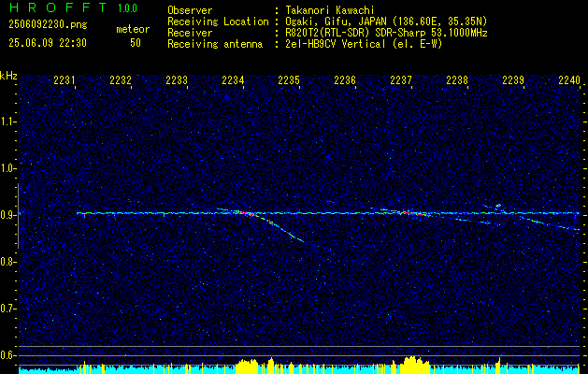Click the small echo blob near 2239

(498, 206)
